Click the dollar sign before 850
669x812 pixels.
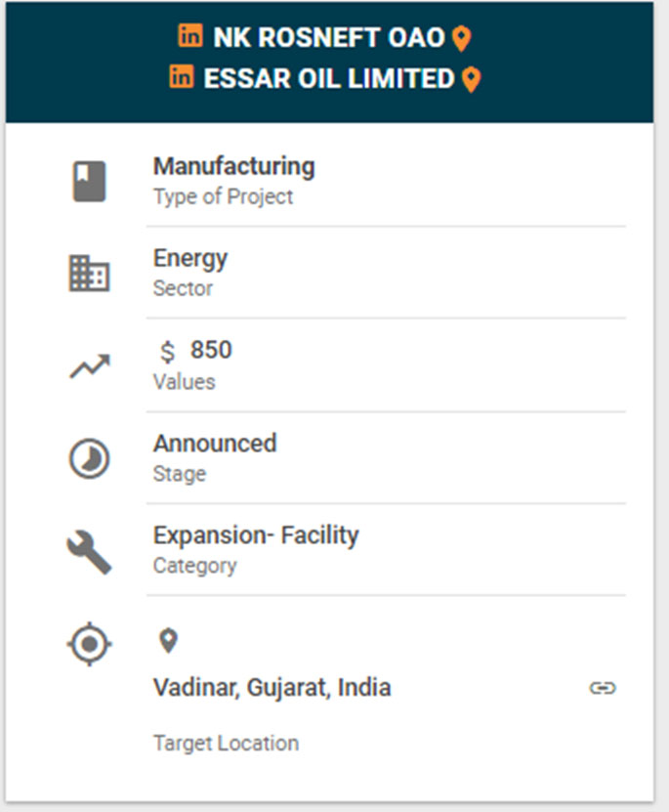167,352
